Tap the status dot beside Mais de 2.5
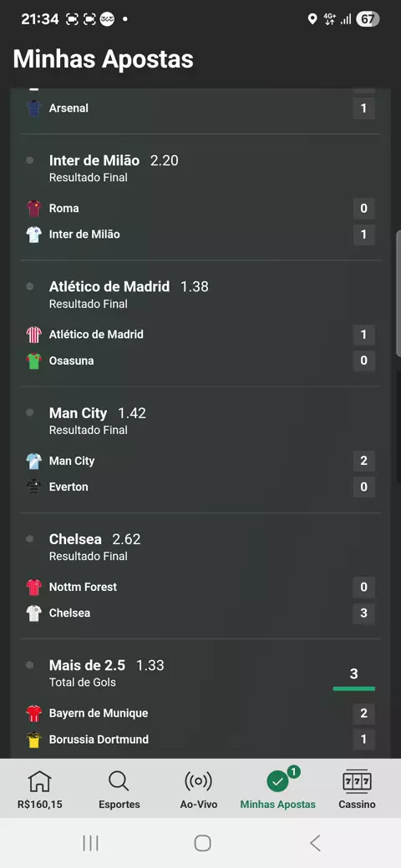This screenshot has height=868, width=401. pyautogui.click(x=29, y=665)
